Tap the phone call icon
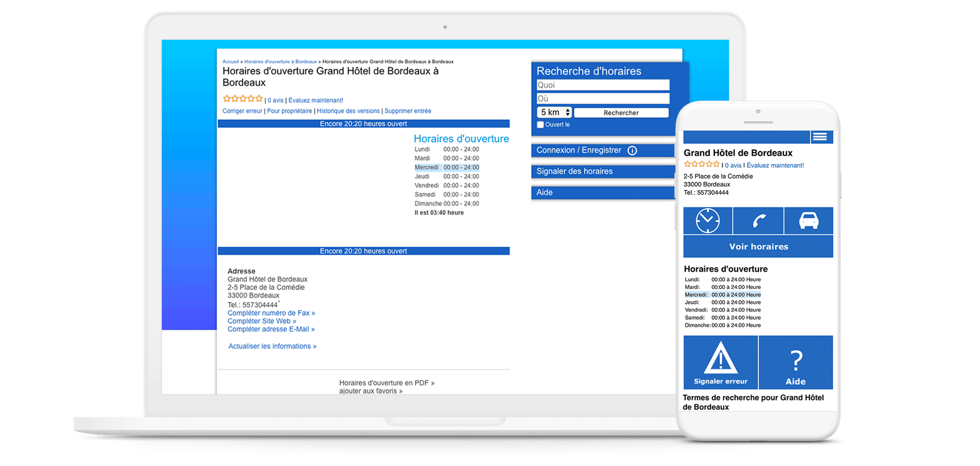 point(758,221)
